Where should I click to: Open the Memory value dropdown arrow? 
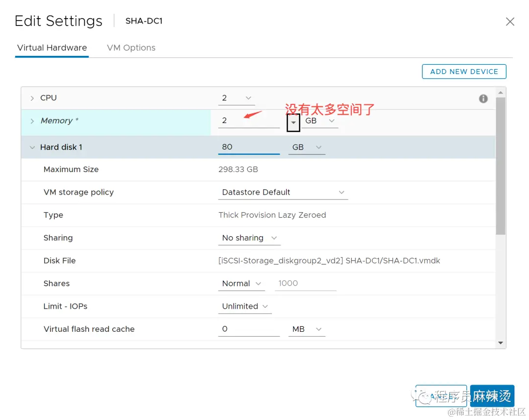click(x=293, y=123)
